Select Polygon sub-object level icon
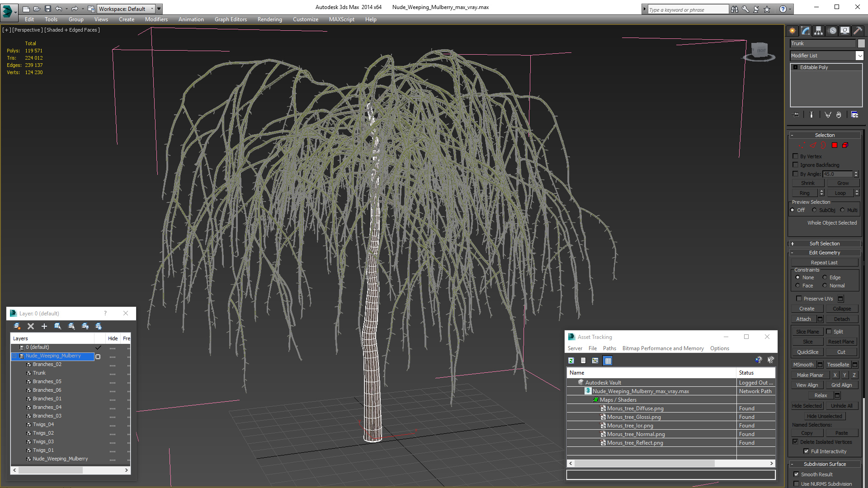Screen dimensions: 868x488 (835, 145)
